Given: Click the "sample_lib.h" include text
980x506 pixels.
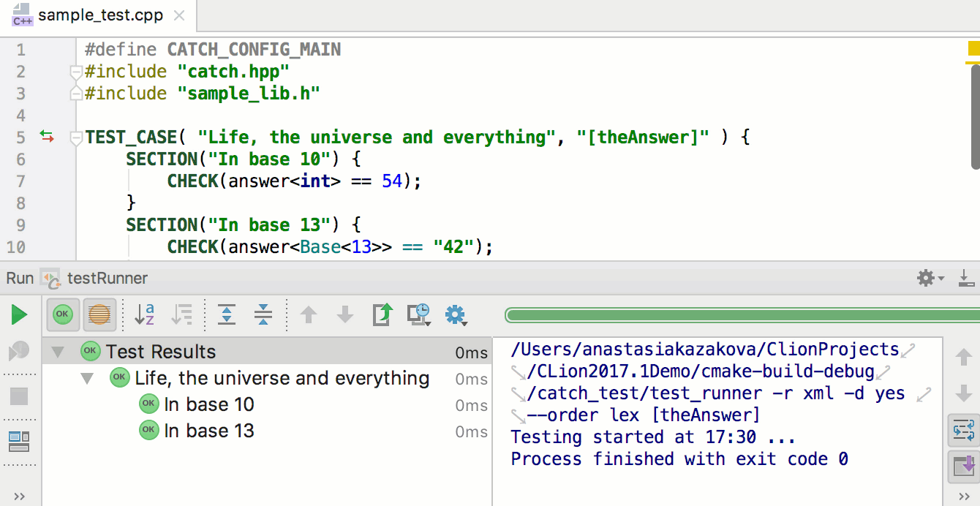Looking at the screenshot, I should pyautogui.click(x=249, y=94).
